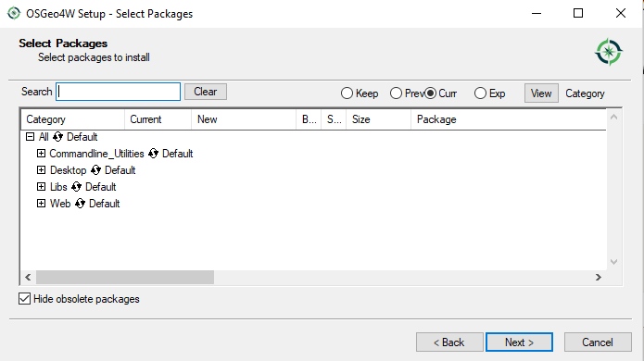Cancel the setup

point(598,342)
